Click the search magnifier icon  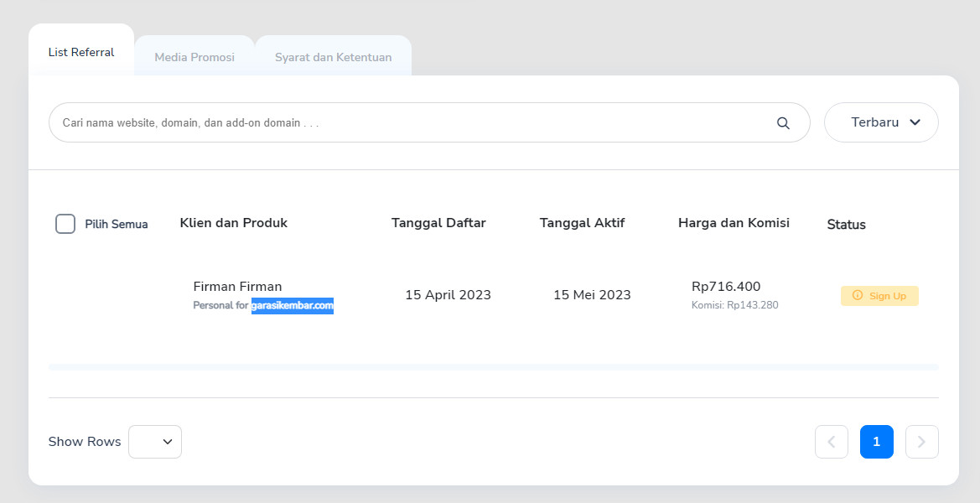point(783,123)
